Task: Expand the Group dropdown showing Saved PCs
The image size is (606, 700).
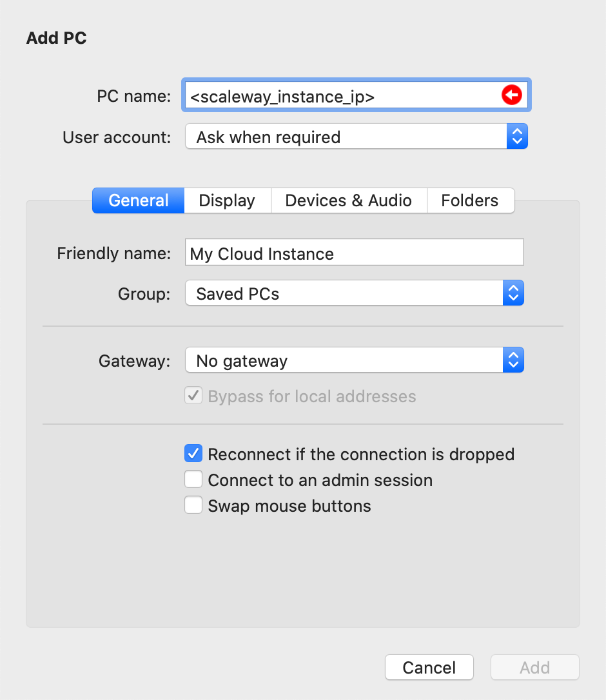Action: 354,294
